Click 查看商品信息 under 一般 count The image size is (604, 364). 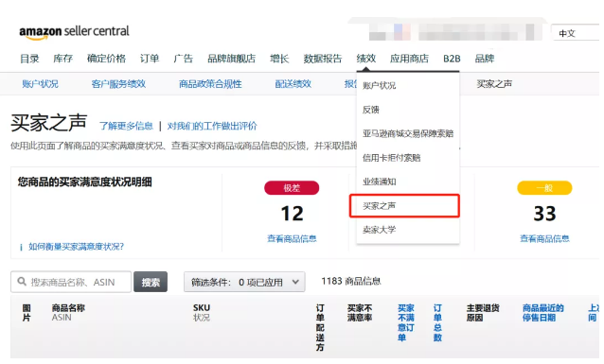(544, 239)
